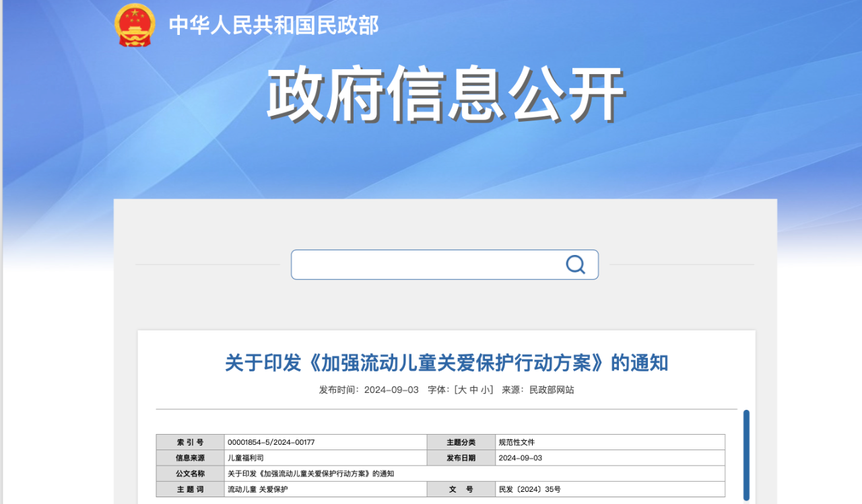This screenshot has width=862, height=504.
Task: Click the 政府信息公开 banner heading
Action: coord(446,94)
